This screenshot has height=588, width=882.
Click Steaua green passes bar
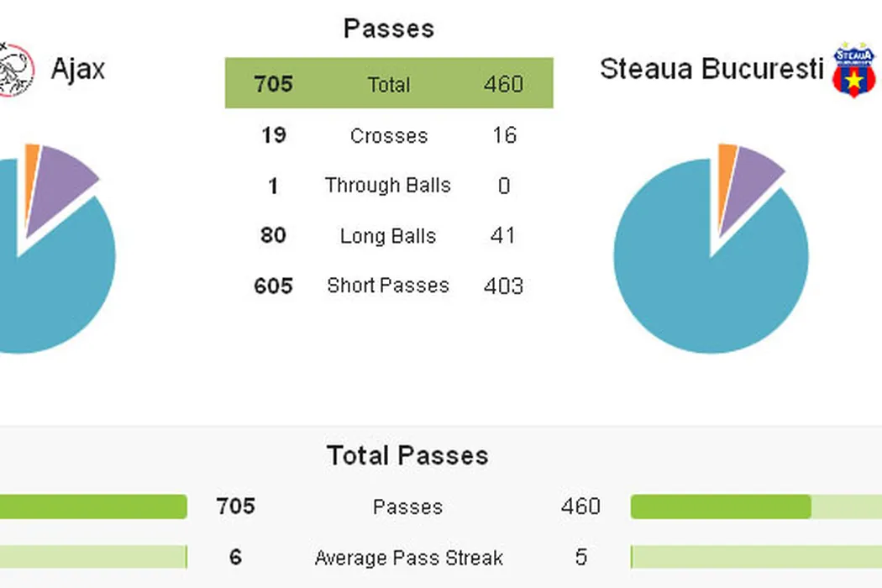(x=721, y=507)
